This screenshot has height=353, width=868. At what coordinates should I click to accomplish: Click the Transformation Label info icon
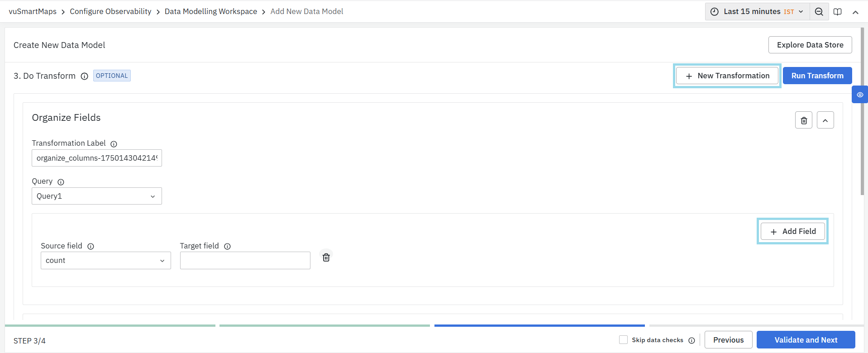(x=114, y=144)
